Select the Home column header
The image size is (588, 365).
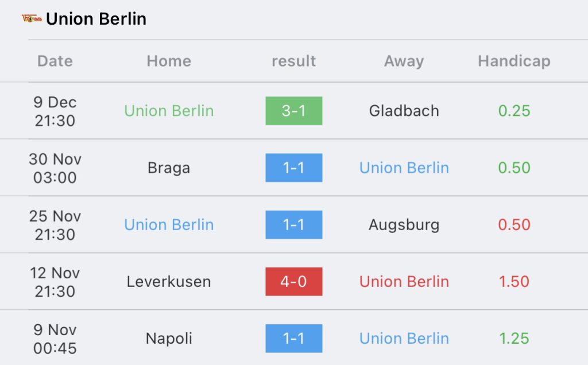[x=169, y=61]
